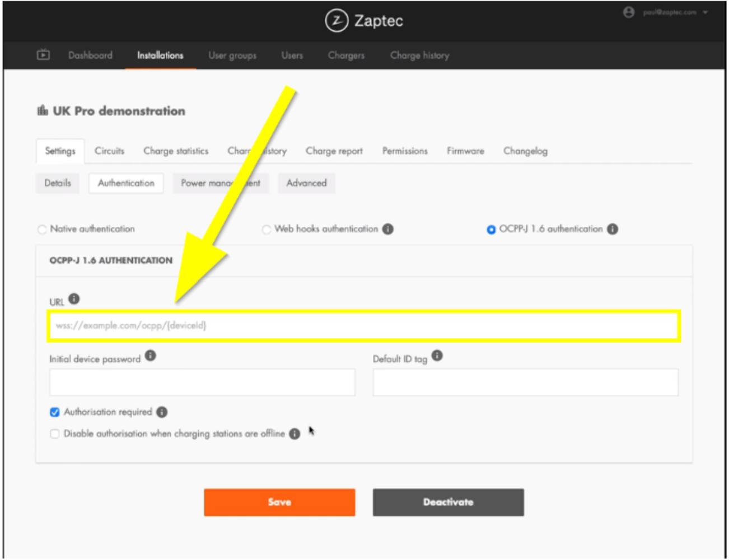Click the OCPP URL input field

tap(364, 325)
